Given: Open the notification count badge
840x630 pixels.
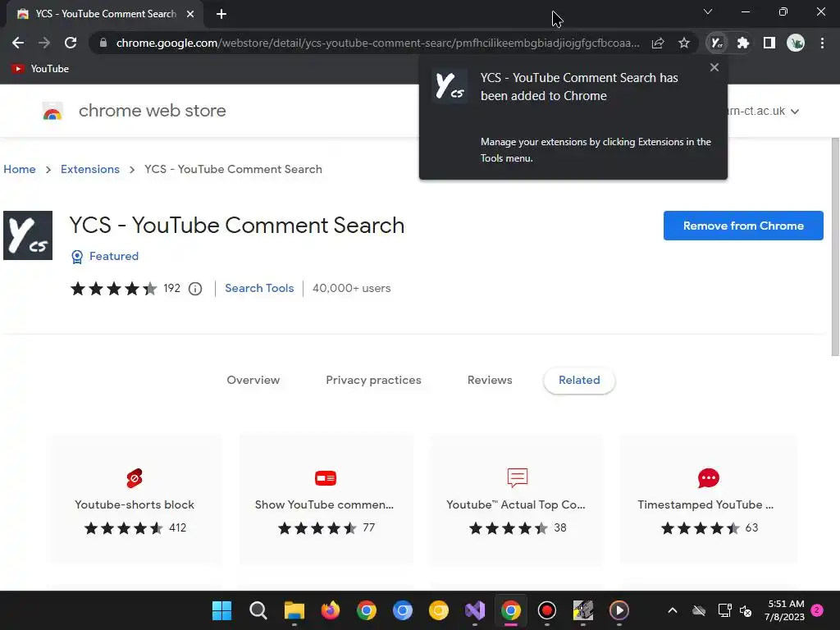Looking at the screenshot, I should [x=817, y=609].
